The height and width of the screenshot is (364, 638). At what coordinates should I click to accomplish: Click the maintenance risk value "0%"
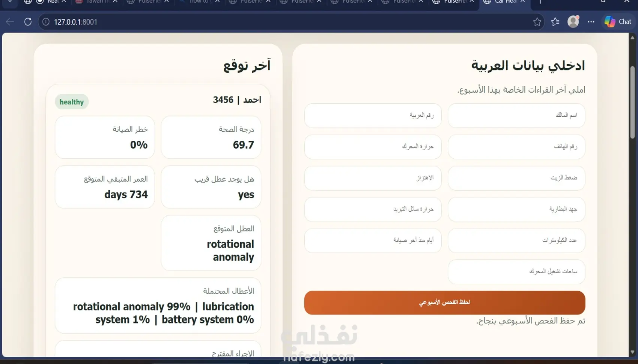[x=139, y=145]
